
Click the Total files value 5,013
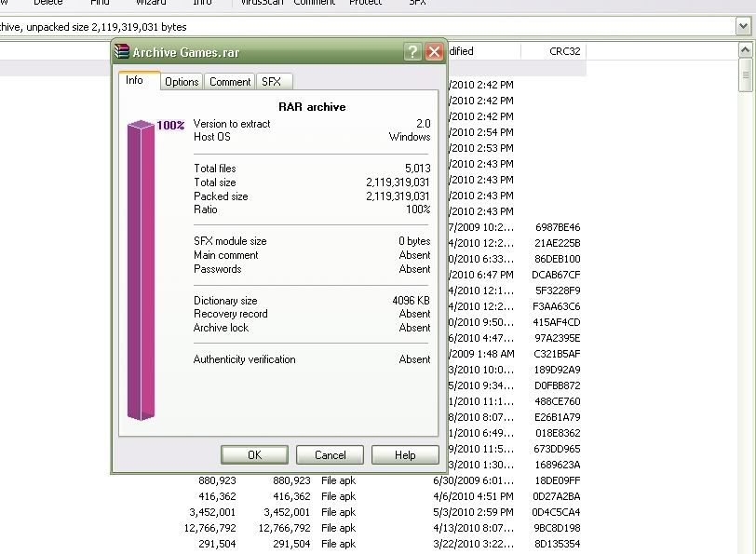coord(417,169)
